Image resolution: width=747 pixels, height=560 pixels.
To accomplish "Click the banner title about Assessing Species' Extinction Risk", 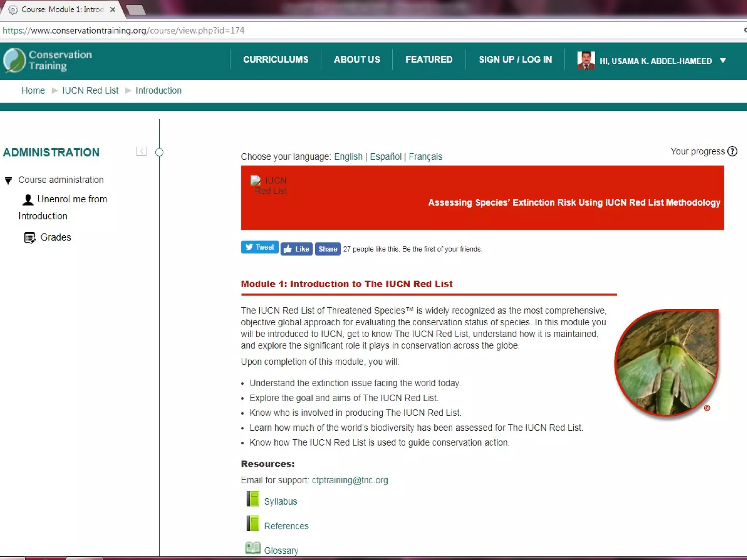I will pyautogui.click(x=574, y=203).
